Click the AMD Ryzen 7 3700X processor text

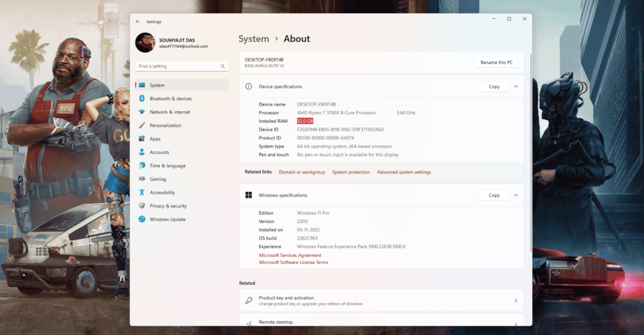(x=336, y=113)
